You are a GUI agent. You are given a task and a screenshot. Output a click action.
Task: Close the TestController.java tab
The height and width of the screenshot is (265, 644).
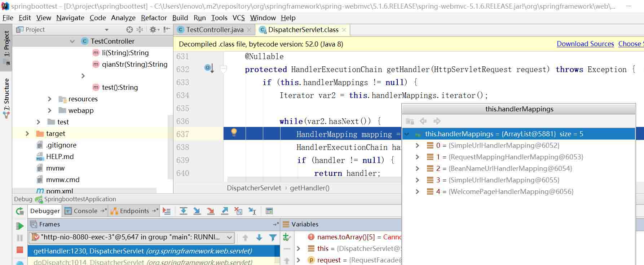(x=249, y=30)
